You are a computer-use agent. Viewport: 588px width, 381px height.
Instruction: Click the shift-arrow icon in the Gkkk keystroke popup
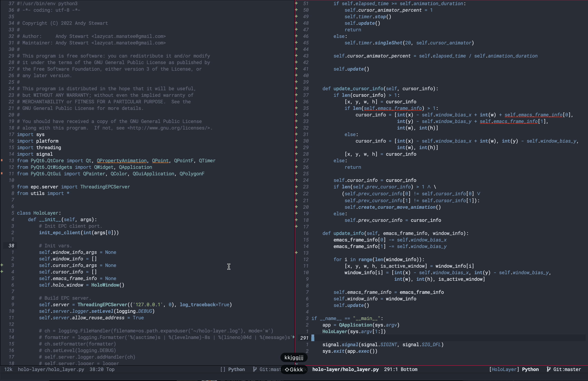click(287, 369)
